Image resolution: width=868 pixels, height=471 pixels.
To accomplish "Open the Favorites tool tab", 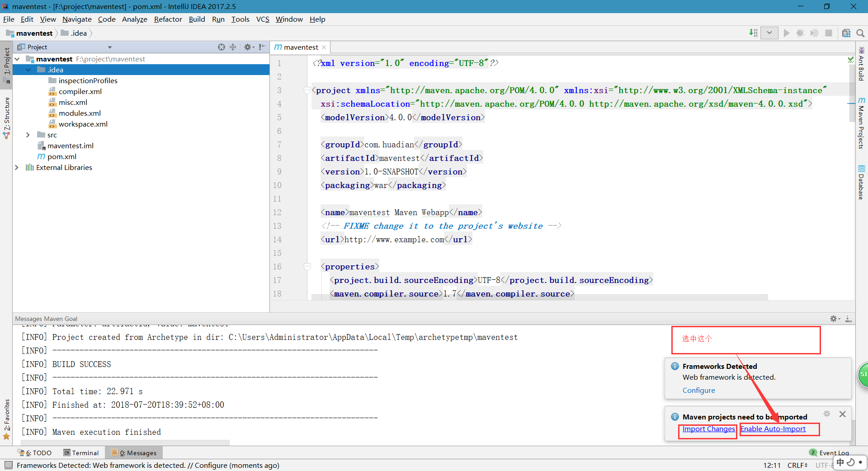I will (7, 419).
